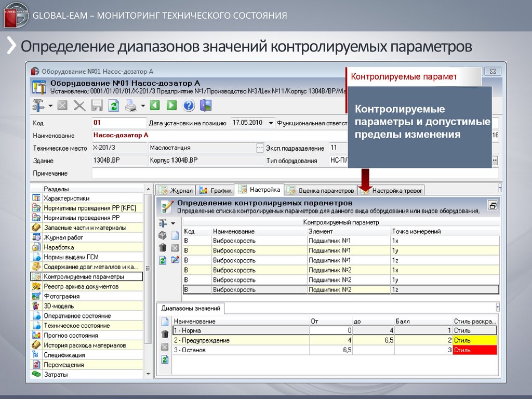The image size is (532, 399).
Task: Click the exit door icon in toolbar
Action: tap(206, 106)
